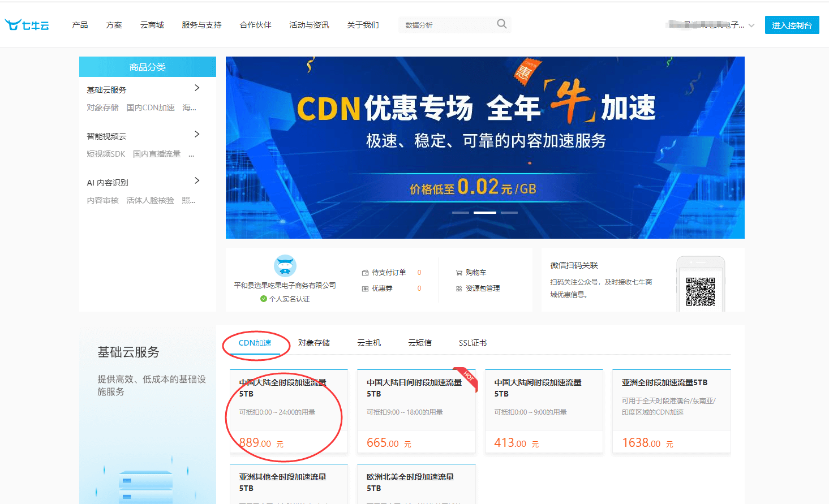Open the 中国大陆闲时时段加速流量 5TB card

[x=544, y=411]
